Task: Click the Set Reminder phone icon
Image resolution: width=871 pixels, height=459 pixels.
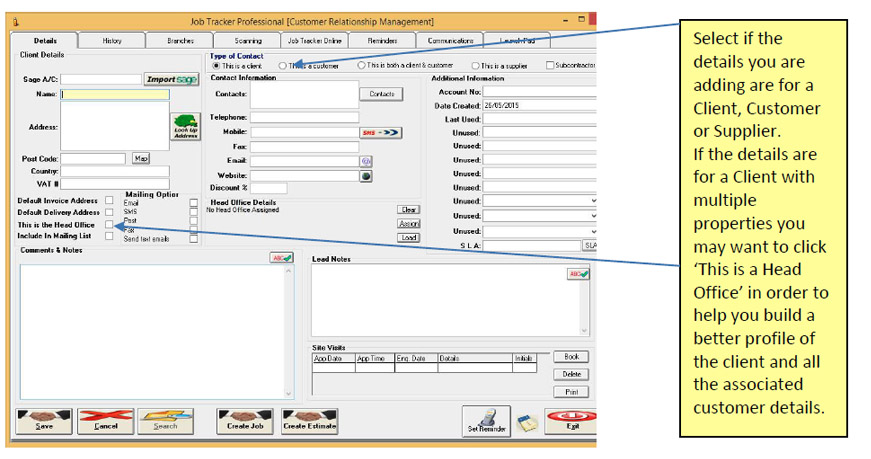Action: tap(486, 421)
